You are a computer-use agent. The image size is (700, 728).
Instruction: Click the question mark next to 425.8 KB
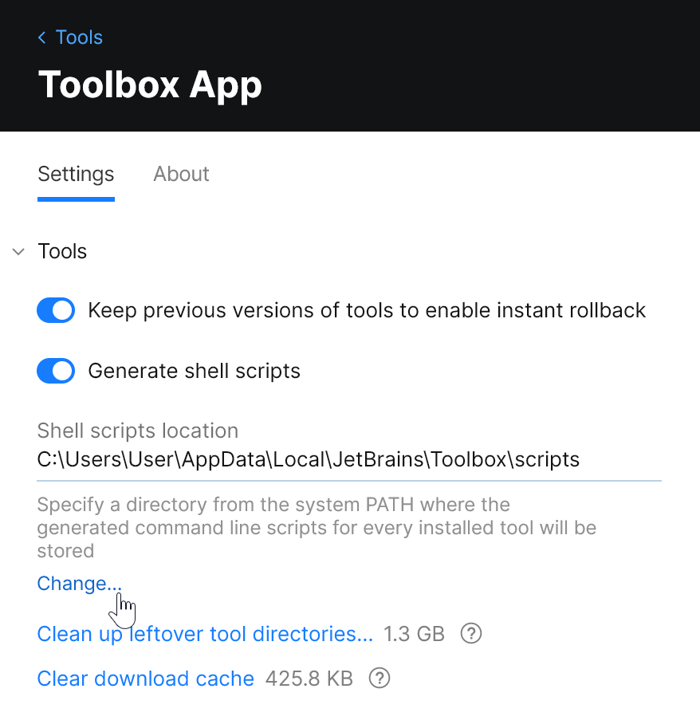pos(379,678)
